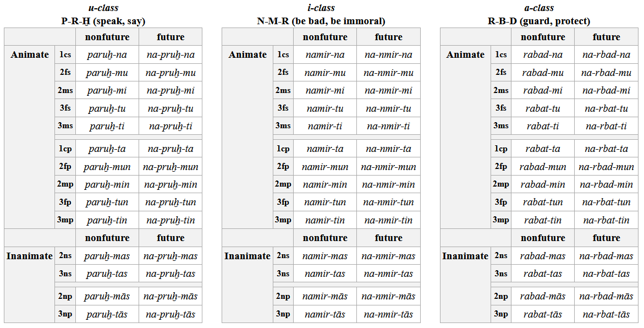Click the "namir-mas" inanimate cell
This screenshot has width=644, height=328.
tap(325, 256)
